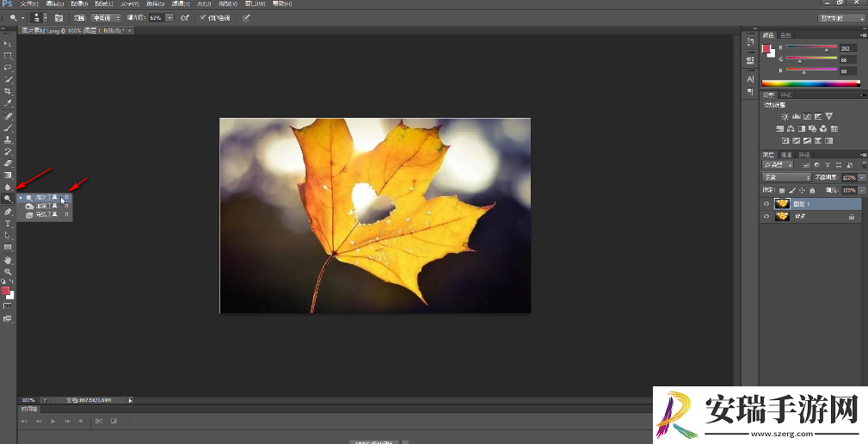The width and height of the screenshot is (868, 444).
Task: Click the split-at-playhead scissors icon
Action: click(99, 422)
